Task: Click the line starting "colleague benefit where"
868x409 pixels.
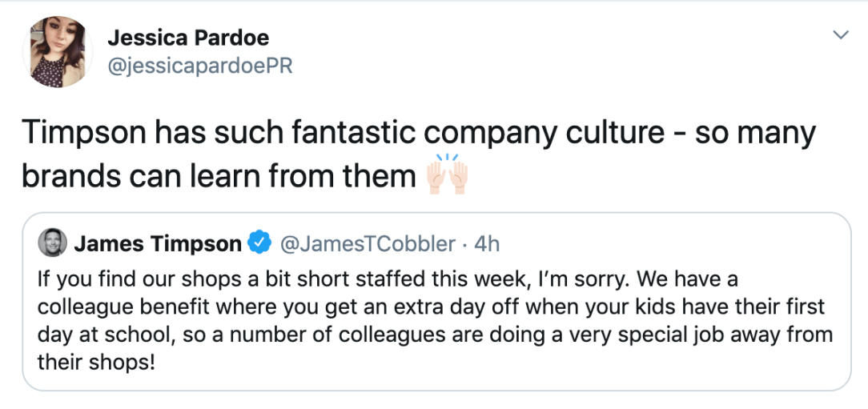Action: 431,307
